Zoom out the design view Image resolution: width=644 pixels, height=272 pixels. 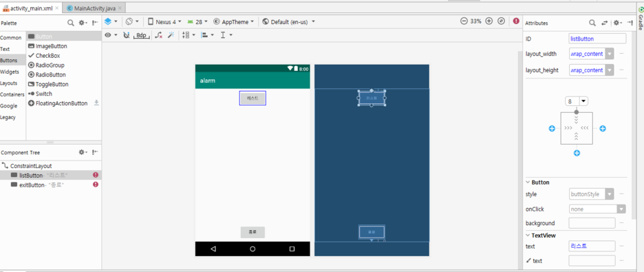(464, 21)
